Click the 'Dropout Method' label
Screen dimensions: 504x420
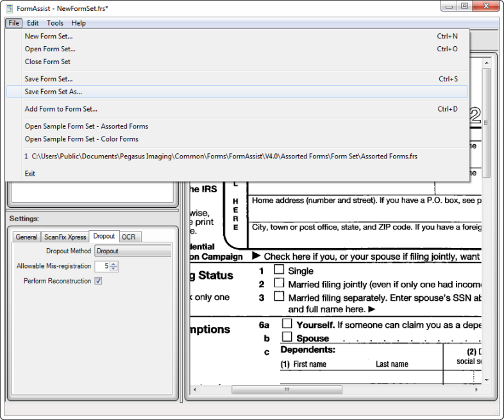tap(69, 251)
